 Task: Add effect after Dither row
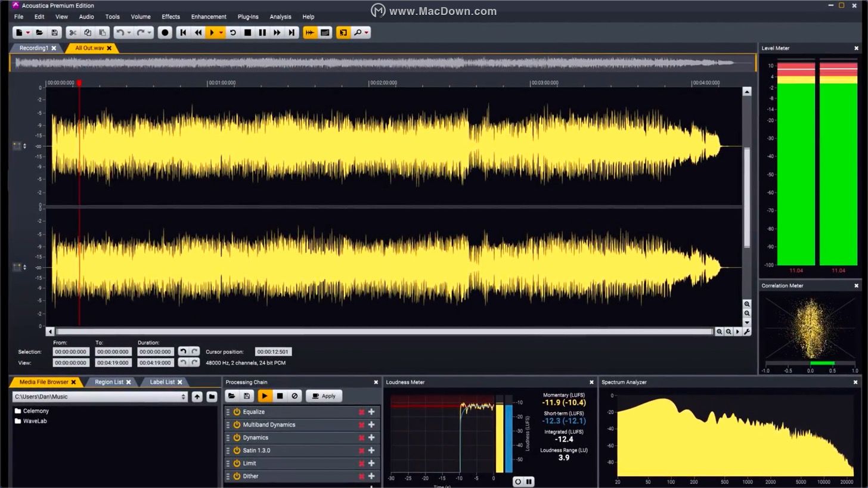pos(371,476)
